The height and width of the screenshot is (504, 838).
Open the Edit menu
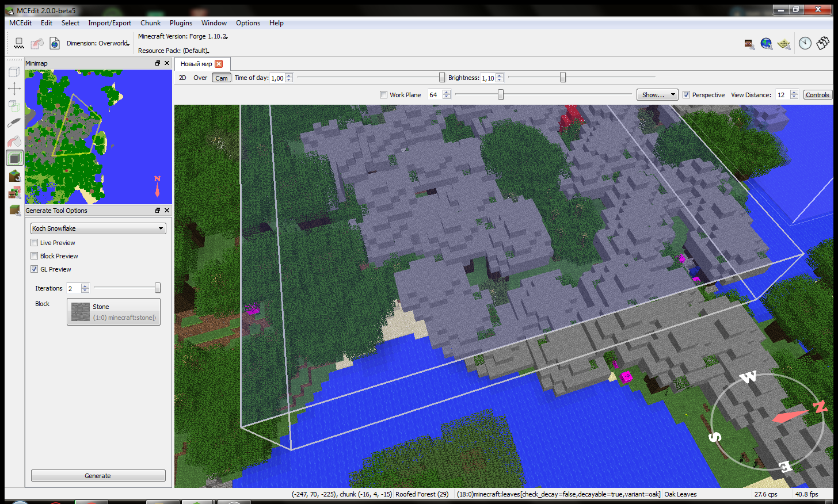point(47,23)
